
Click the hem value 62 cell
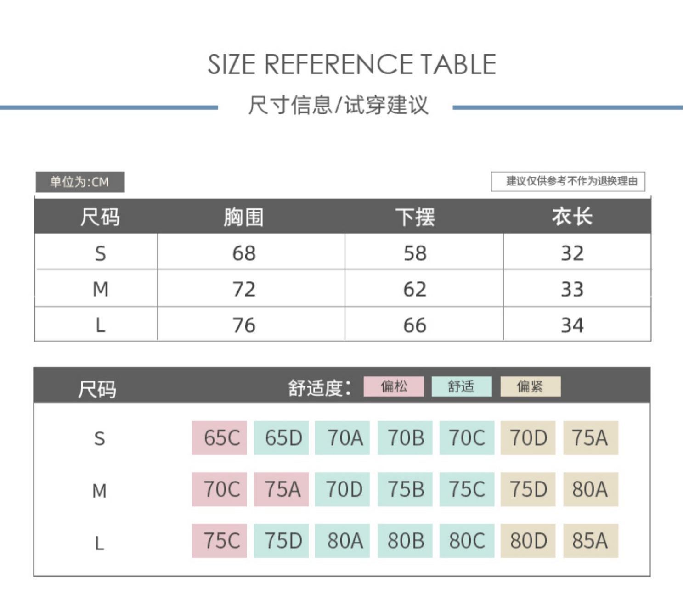pyautogui.click(x=415, y=289)
